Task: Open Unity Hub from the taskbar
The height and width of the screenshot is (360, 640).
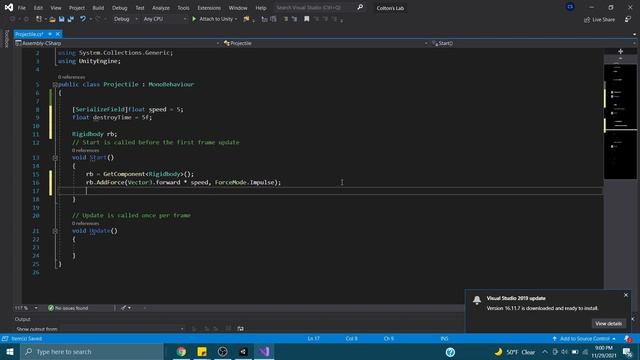Action: coord(243,352)
